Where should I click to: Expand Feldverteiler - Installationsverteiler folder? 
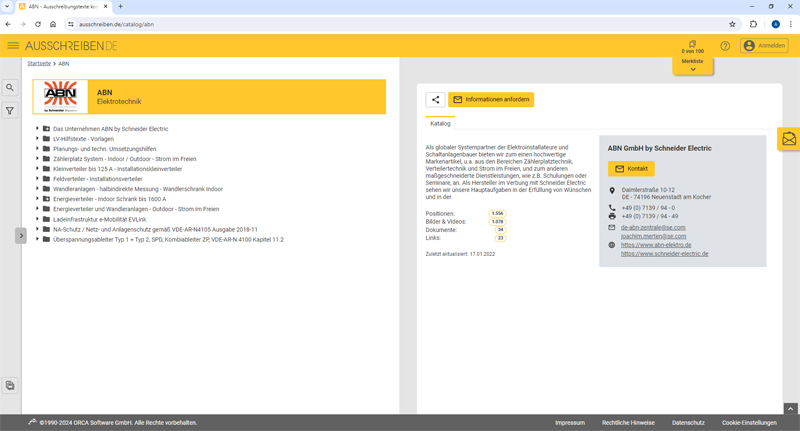coord(37,179)
